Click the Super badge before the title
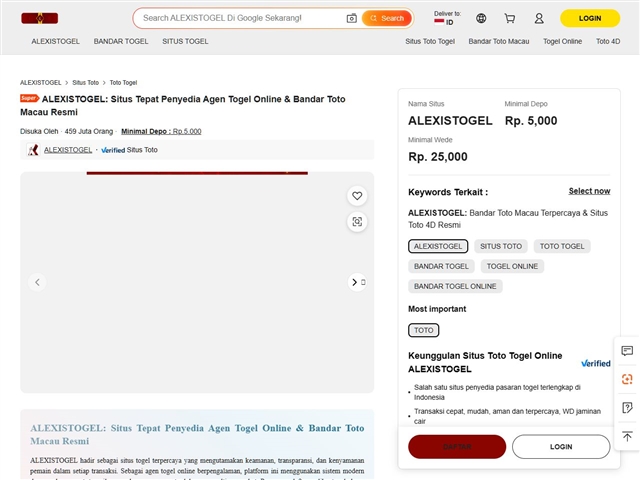The image size is (640, 480). pyautogui.click(x=29, y=98)
